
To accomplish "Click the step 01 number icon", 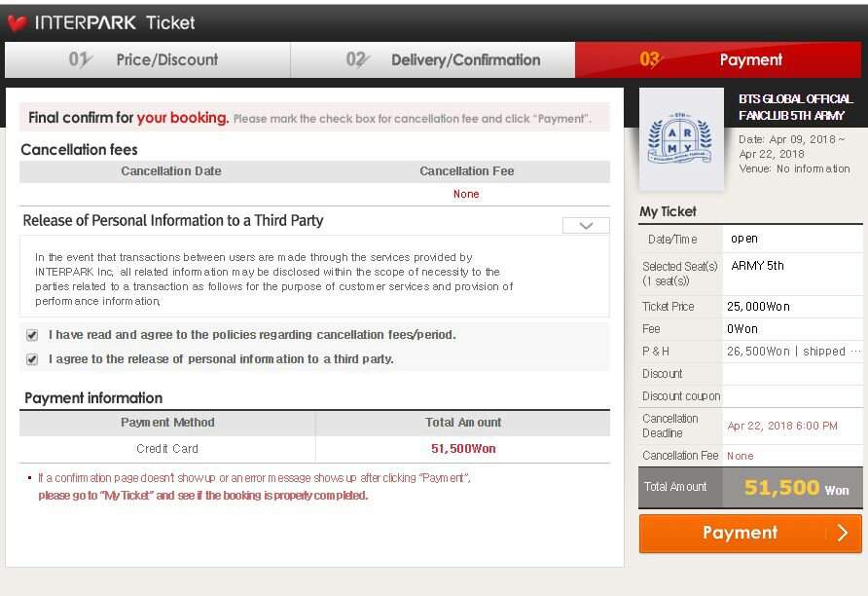I will pos(80,59).
